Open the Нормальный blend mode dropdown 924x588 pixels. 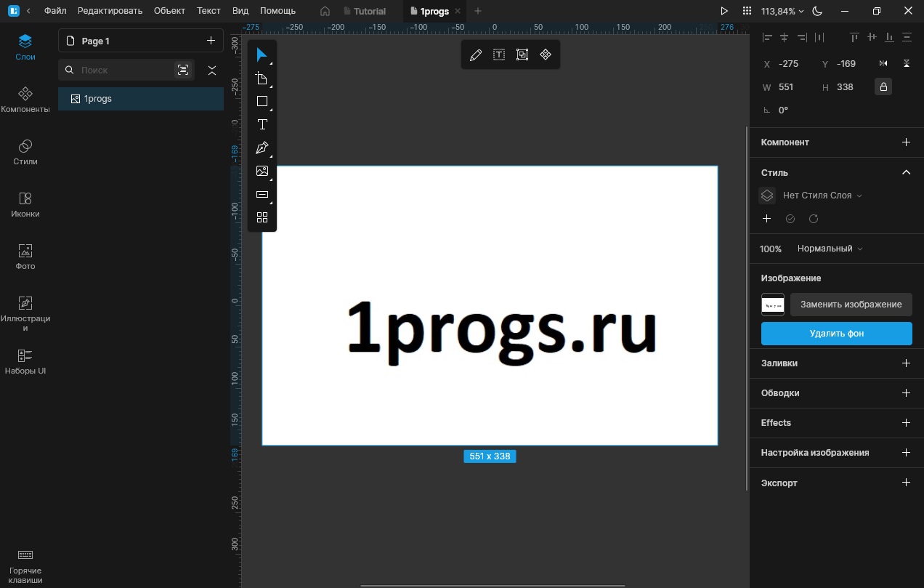[x=830, y=249]
